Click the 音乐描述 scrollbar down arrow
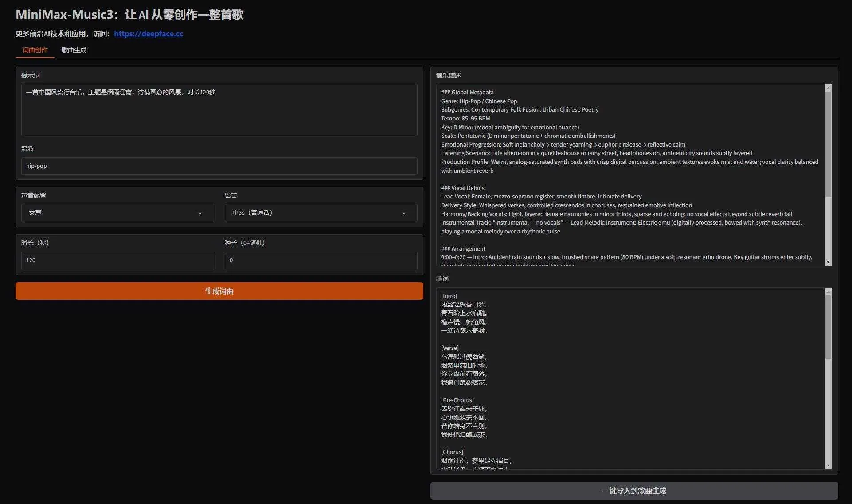852x504 pixels. pos(828,262)
